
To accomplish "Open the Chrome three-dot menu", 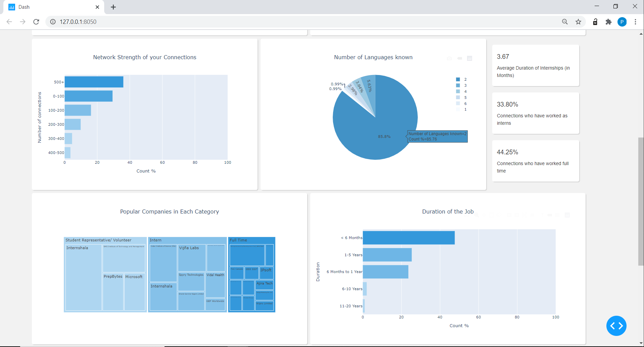I will [x=635, y=22].
